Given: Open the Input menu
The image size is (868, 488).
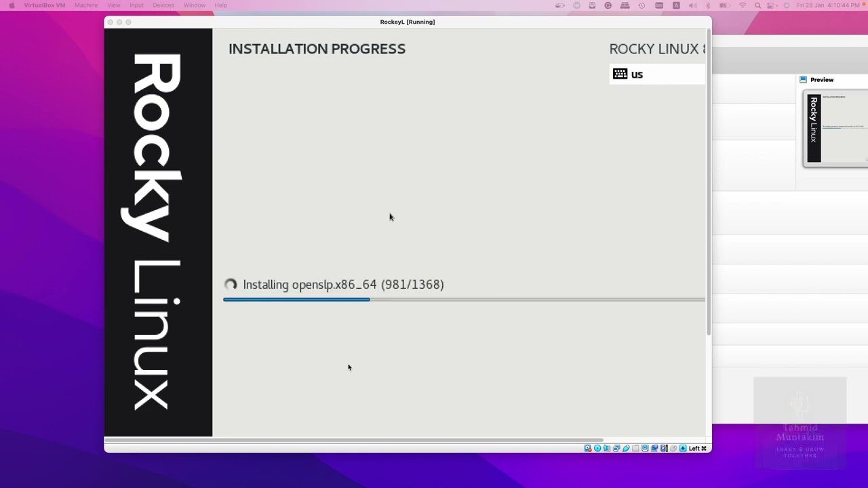Looking at the screenshot, I should coord(136,5).
